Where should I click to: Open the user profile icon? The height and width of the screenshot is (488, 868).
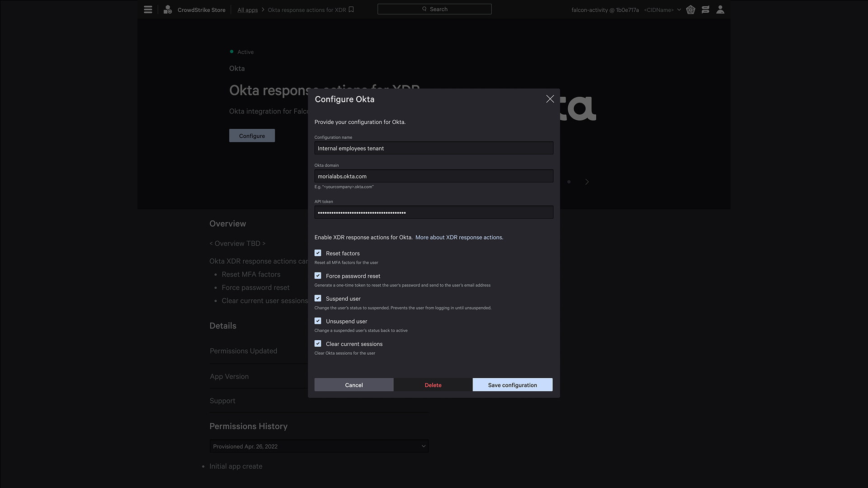pyautogui.click(x=720, y=9)
